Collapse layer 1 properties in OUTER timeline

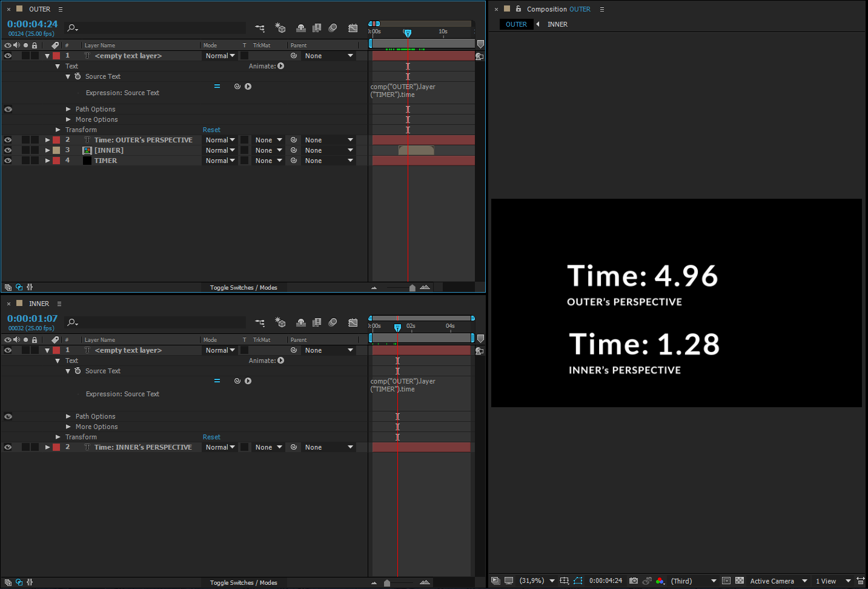coord(47,56)
